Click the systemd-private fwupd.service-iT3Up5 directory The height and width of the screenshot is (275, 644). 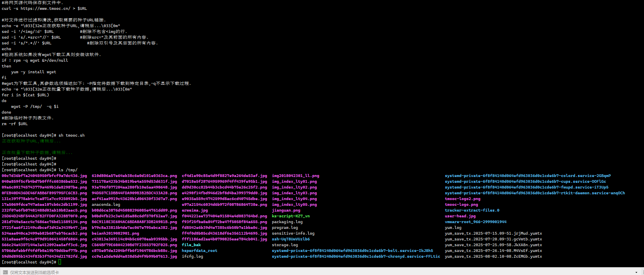[527, 187]
